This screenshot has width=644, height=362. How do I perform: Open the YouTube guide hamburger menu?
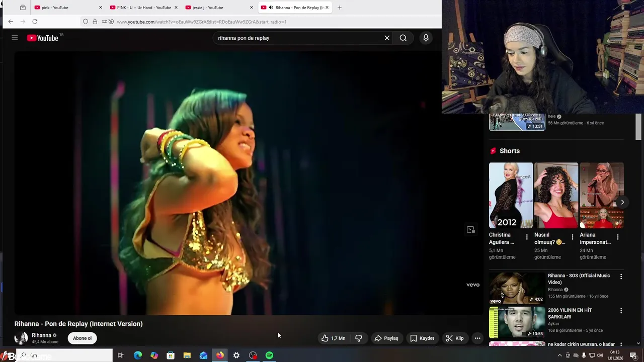[x=15, y=38]
